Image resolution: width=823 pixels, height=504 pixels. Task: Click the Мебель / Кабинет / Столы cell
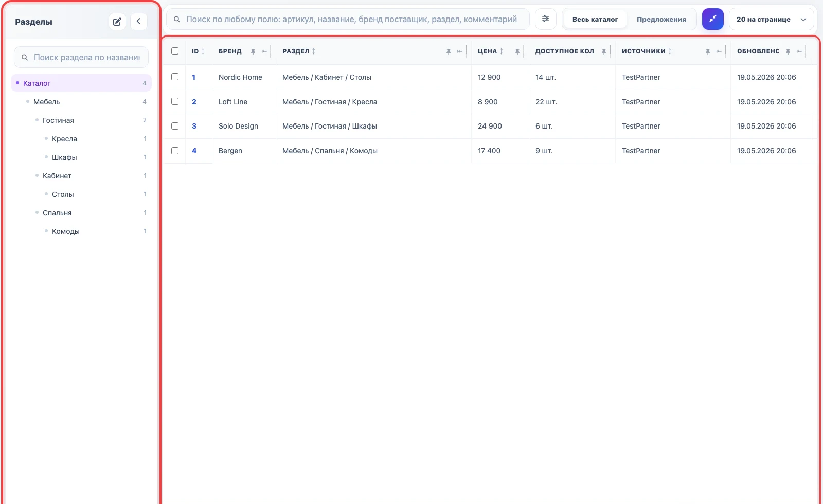coord(373,77)
